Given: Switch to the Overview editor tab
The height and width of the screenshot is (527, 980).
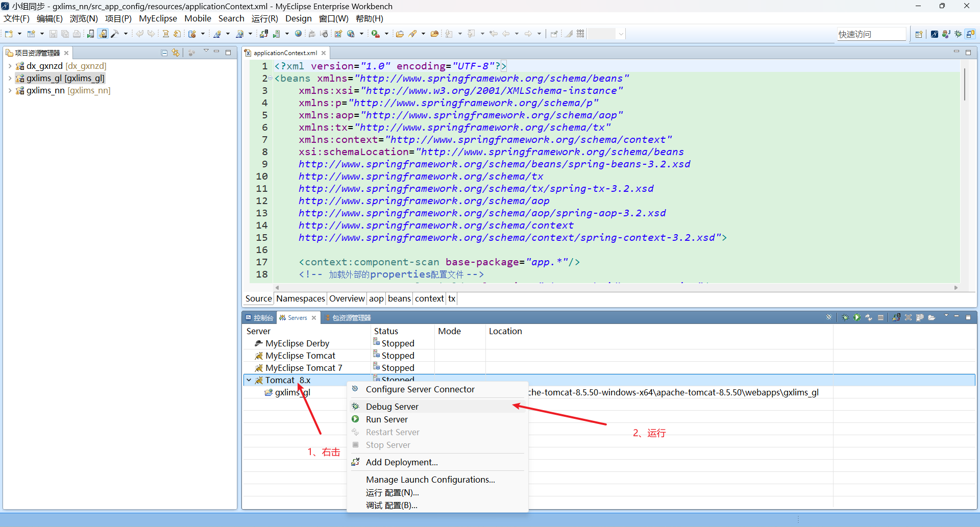Looking at the screenshot, I should coord(347,298).
